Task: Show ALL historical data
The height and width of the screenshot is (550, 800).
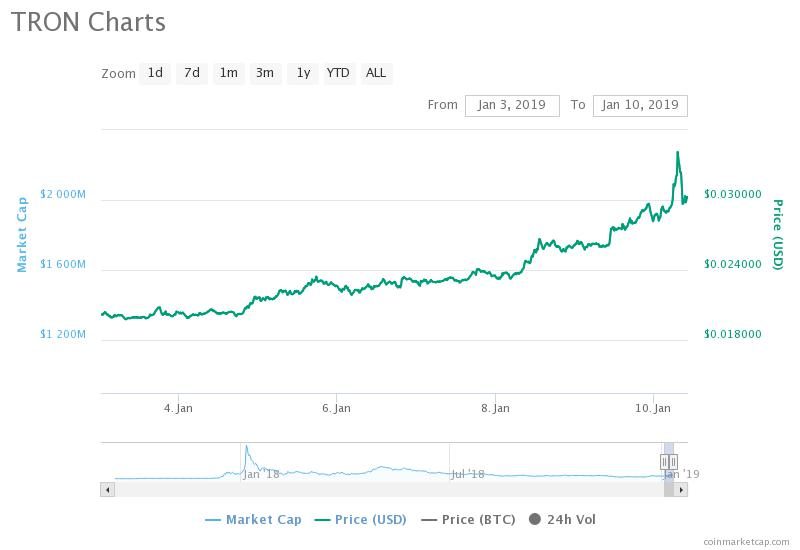Action: tap(376, 73)
